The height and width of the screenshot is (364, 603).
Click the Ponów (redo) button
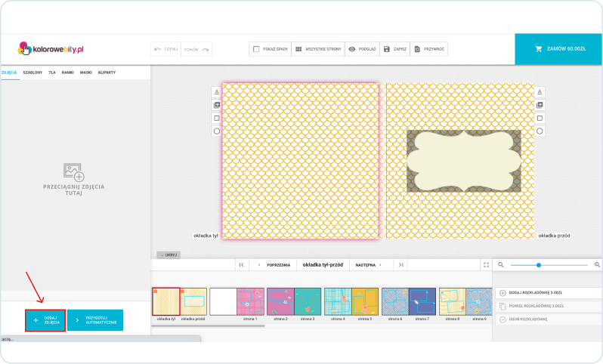tap(196, 49)
